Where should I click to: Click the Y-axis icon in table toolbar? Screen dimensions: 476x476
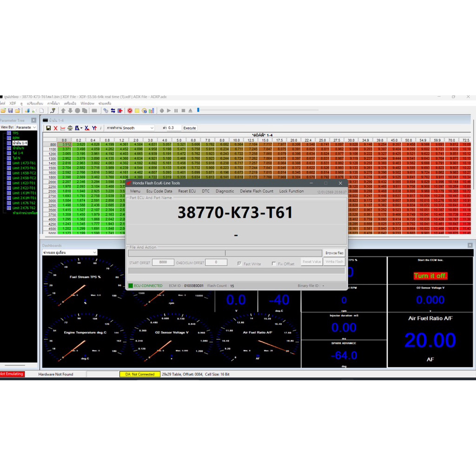click(x=94, y=128)
